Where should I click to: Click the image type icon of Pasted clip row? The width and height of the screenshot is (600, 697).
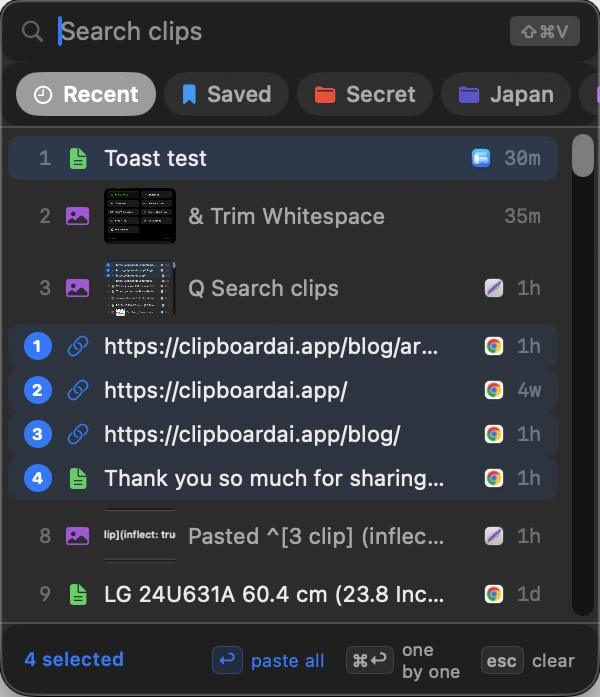(78, 536)
